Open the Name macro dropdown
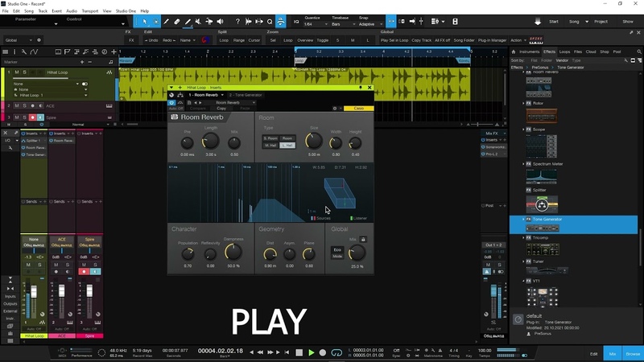644x362 pixels. [x=188, y=40]
